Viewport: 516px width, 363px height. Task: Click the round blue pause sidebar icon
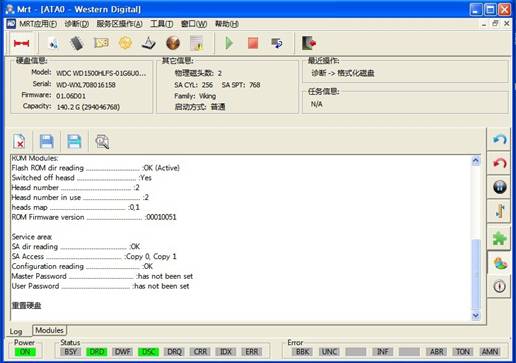pyautogui.click(x=499, y=187)
